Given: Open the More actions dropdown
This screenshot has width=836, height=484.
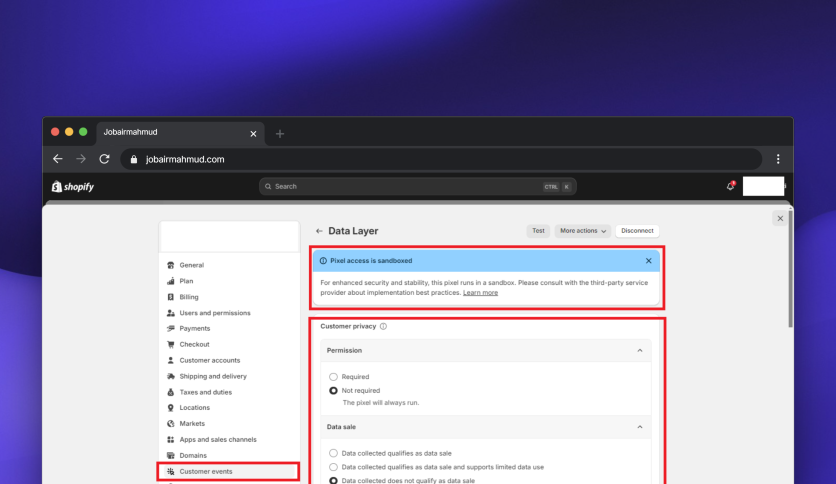Looking at the screenshot, I should [x=583, y=231].
